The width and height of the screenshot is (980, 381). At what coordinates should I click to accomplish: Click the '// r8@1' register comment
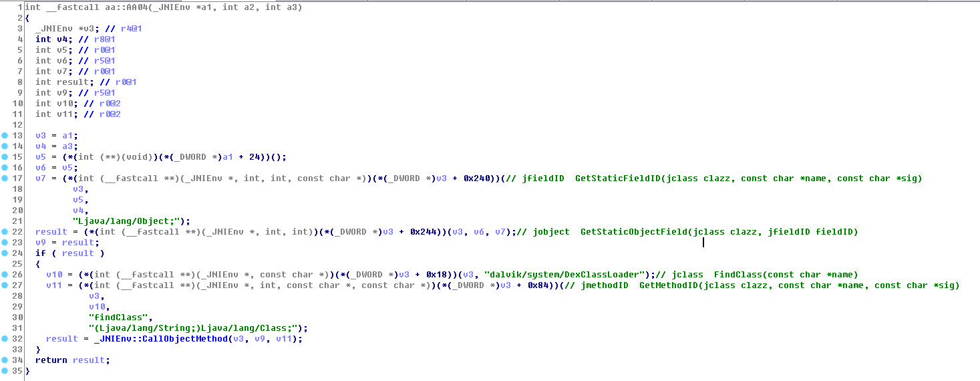[x=96, y=39]
